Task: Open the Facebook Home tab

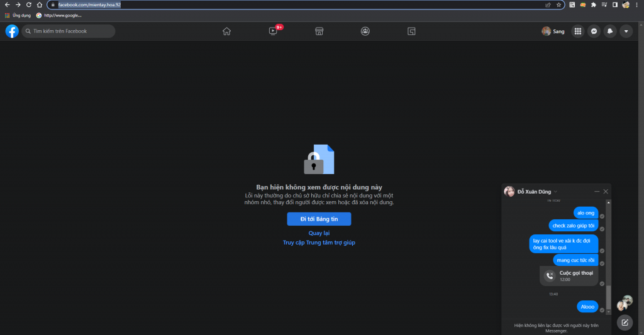Action: (x=226, y=31)
